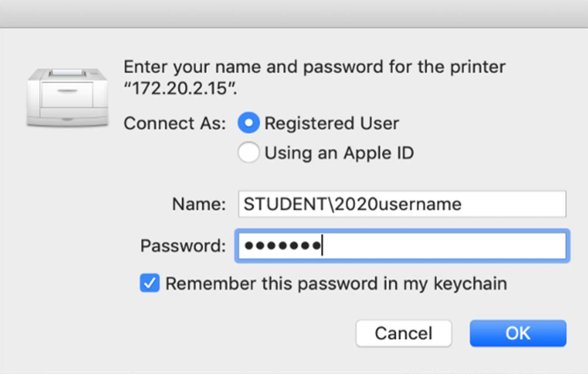Confirm credentials with the OK button
This screenshot has width=588, height=374.
518,333
